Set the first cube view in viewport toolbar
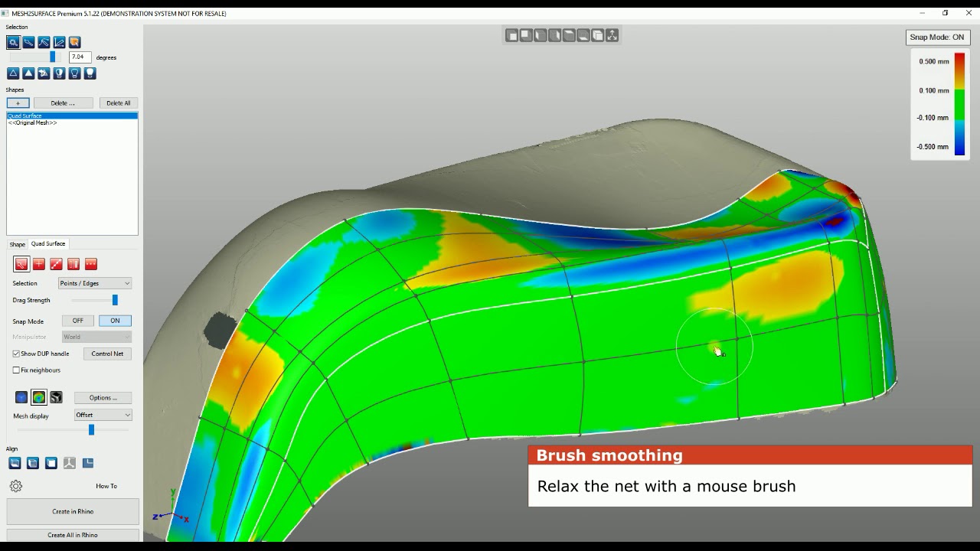Screen dimensions: 980x551 [x=512, y=35]
